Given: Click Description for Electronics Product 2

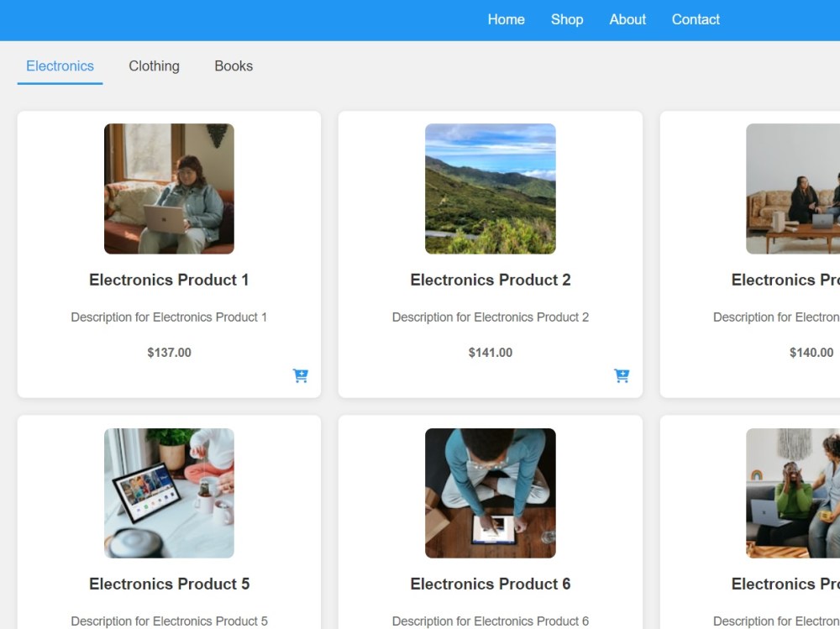Looking at the screenshot, I should 491,317.
